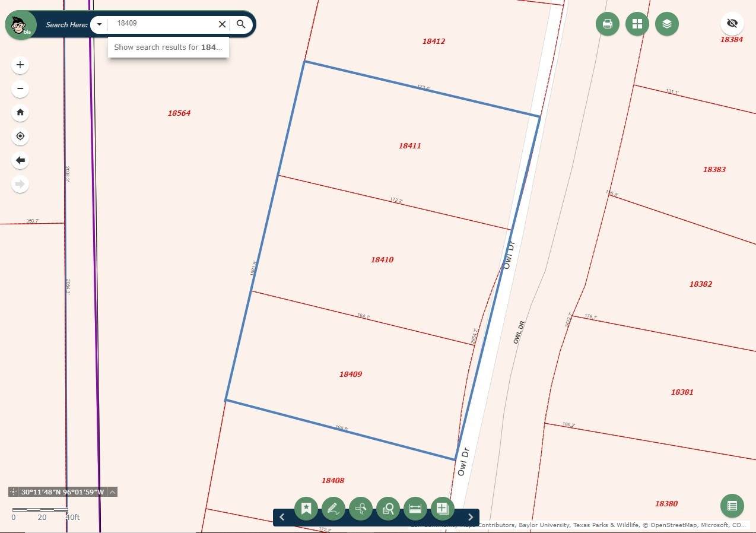Clear the search box text
Viewport: 756px width, 533px height.
[x=222, y=24]
